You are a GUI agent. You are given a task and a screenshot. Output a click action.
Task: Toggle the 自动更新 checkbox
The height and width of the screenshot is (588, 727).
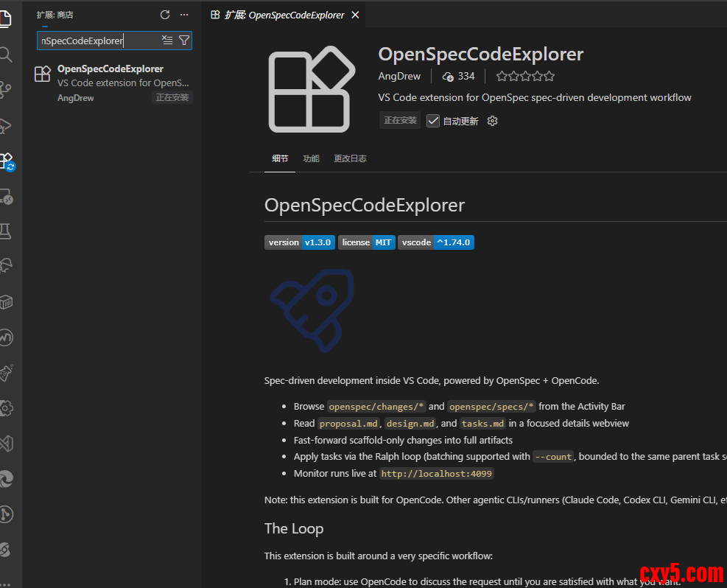pos(433,121)
